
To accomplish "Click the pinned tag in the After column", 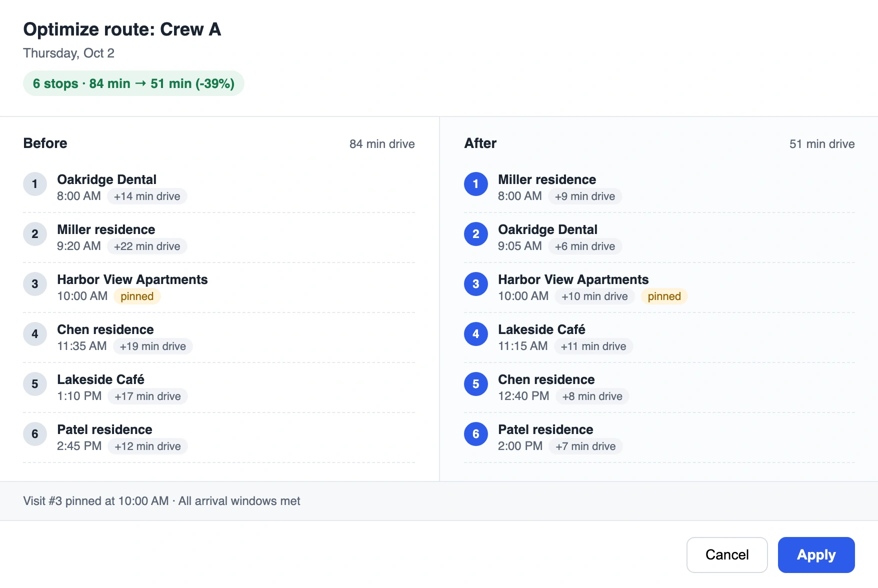I will point(664,296).
